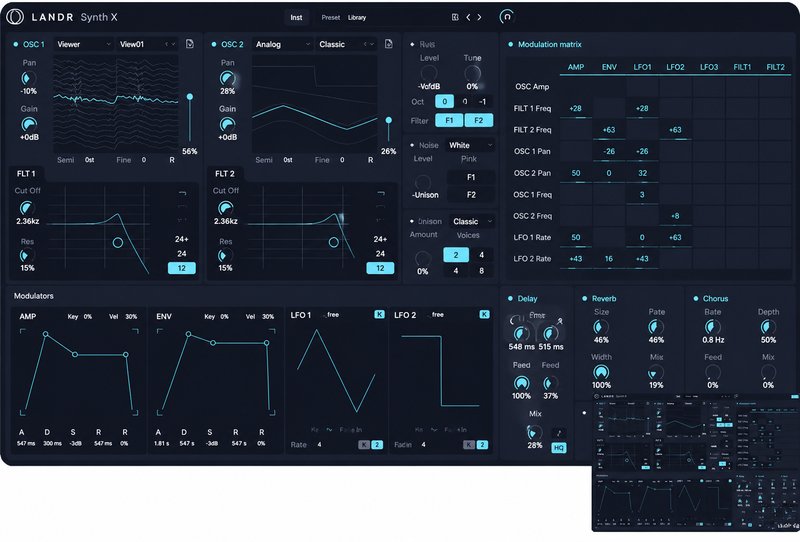Click the OSC 1 file load icon
Viewport: 800px width, 542px height.
tap(190, 44)
